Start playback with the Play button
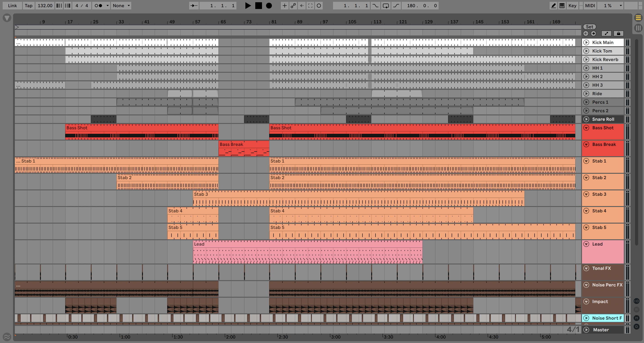The image size is (644, 343). click(x=248, y=5)
